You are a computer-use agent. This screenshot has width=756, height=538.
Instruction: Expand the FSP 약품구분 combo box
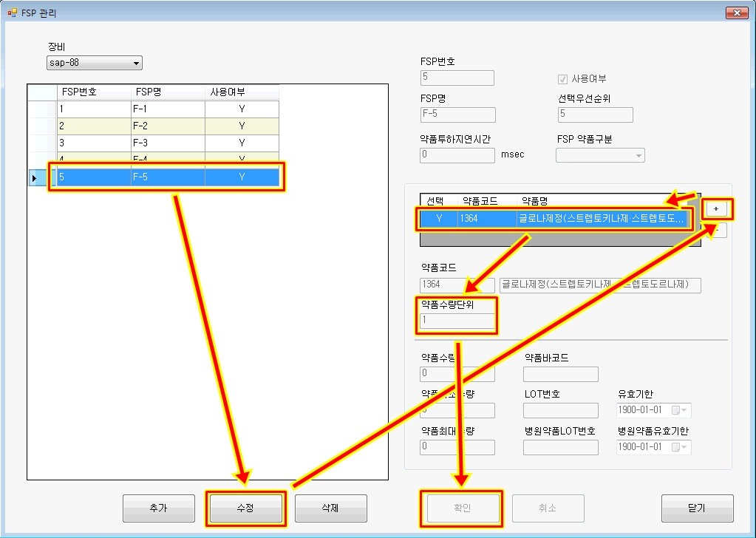[x=638, y=155]
